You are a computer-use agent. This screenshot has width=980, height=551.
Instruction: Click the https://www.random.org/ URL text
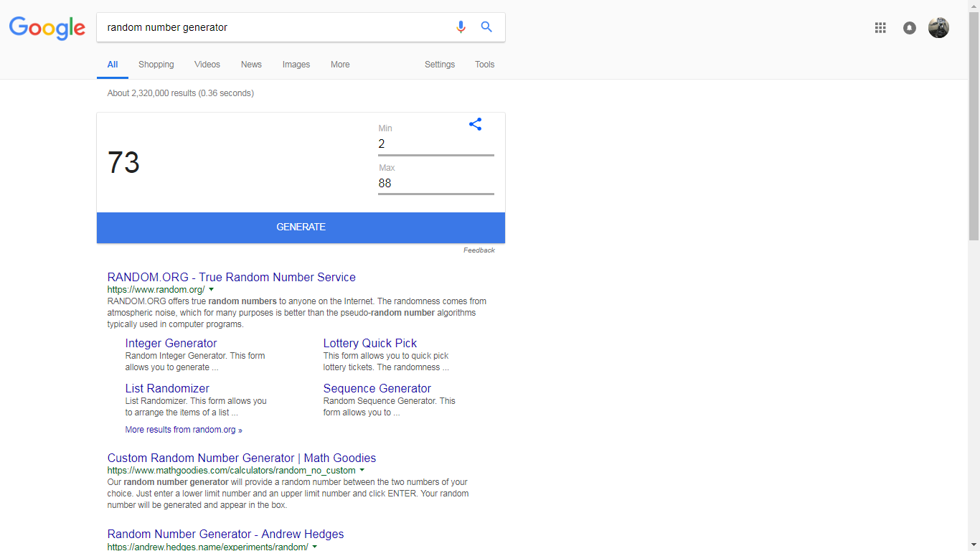tap(156, 290)
